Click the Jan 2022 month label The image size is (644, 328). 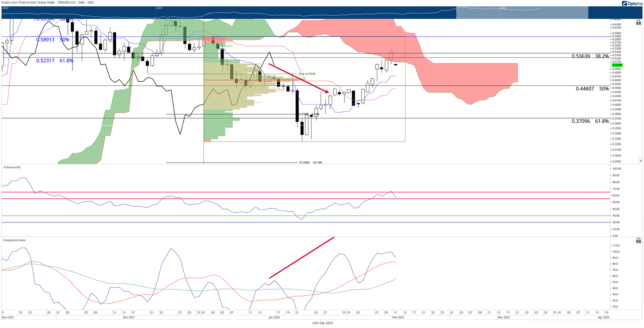click(x=275, y=318)
